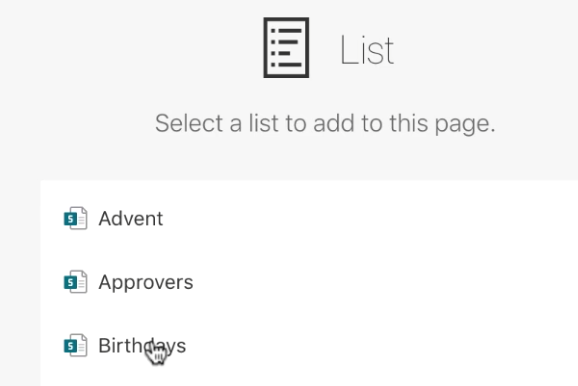
Task: Click the teal S badge on Birthdays' icon
Action: point(70,346)
